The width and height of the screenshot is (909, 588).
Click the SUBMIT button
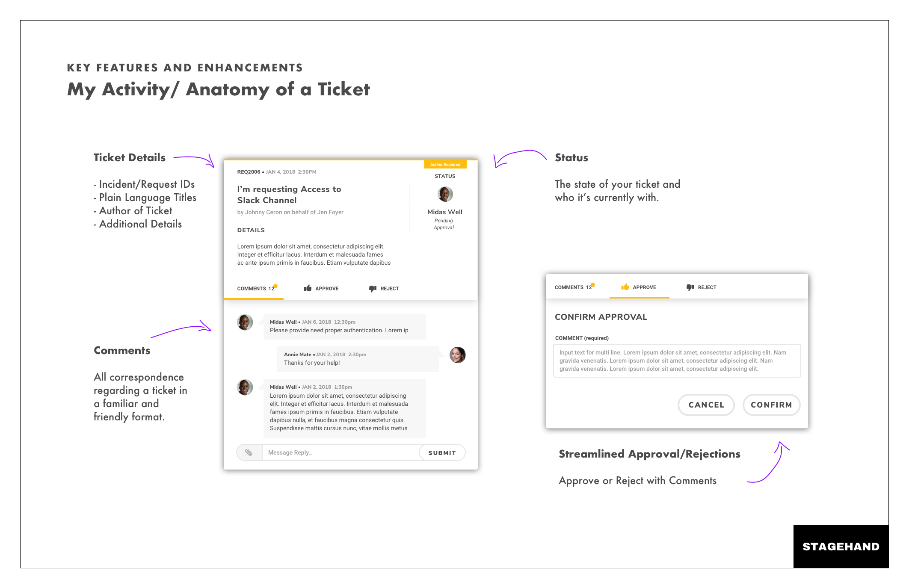click(442, 452)
